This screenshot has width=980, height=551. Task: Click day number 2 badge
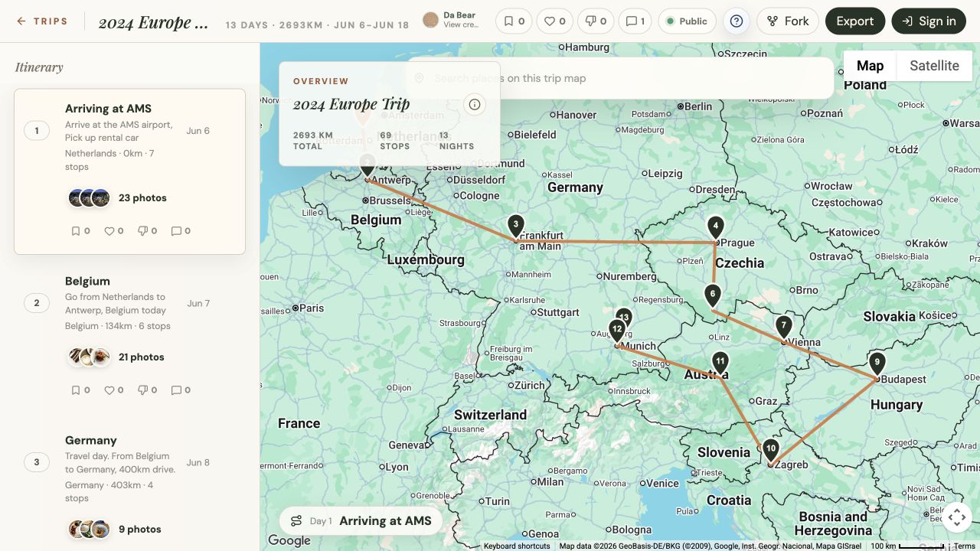pyautogui.click(x=37, y=304)
